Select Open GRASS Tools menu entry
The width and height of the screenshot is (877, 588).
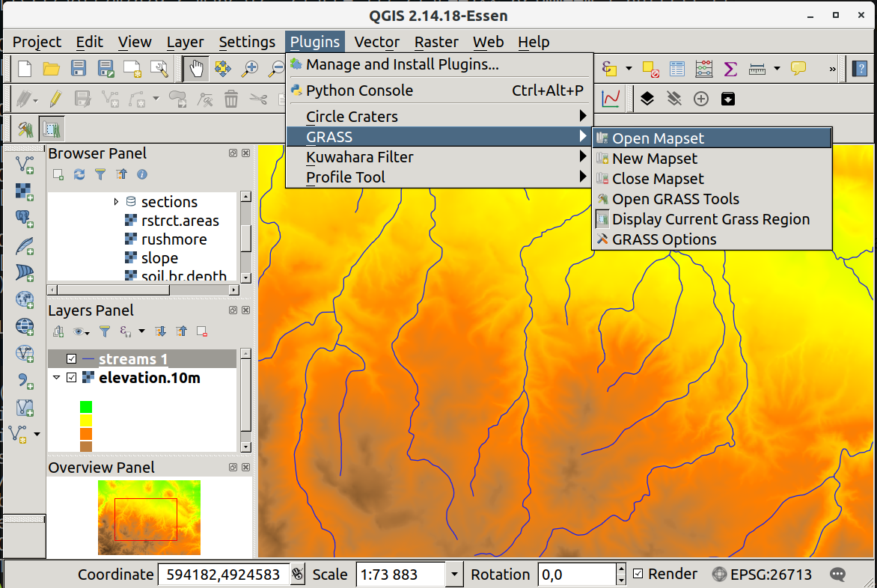[712, 199]
